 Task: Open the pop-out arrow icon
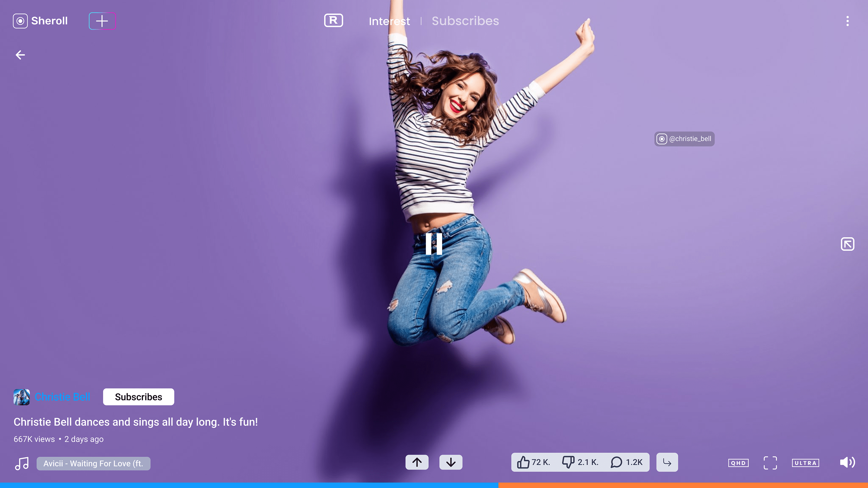(847, 244)
